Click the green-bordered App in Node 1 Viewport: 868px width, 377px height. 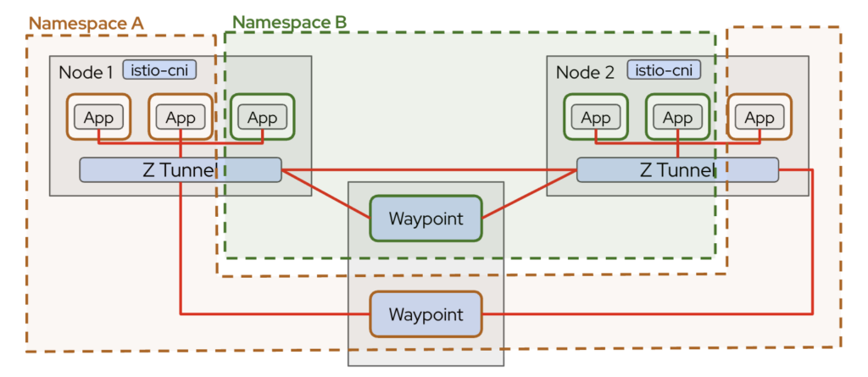[x=262, y=117]
